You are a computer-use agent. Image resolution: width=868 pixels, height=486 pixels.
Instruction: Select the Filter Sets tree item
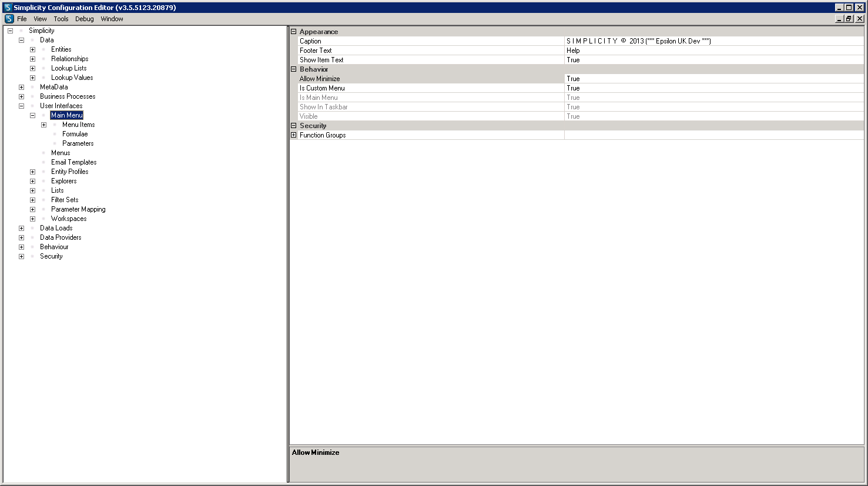pos(65,200)
